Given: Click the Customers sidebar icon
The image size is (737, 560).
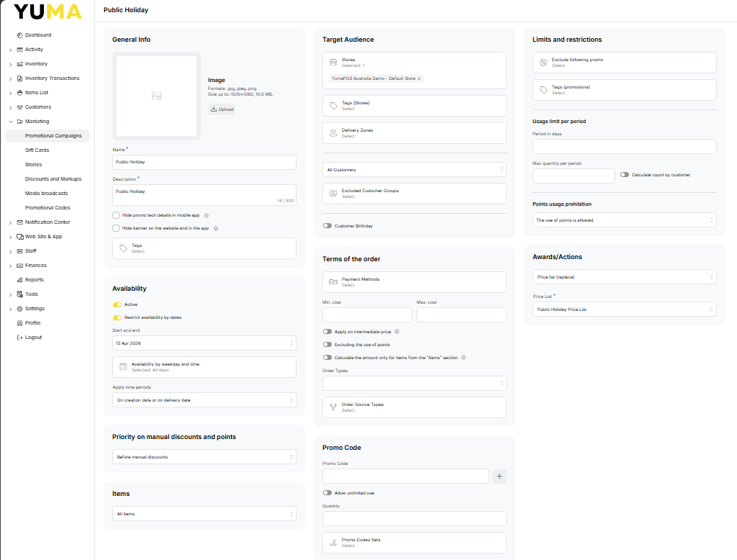Looking at the screenshot, I should (x=19, y=107).
